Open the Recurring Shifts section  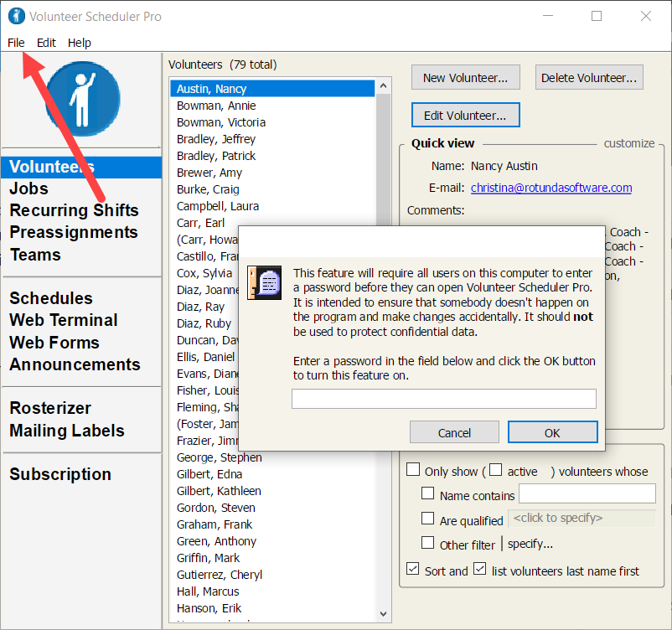[x=74, y=210]
